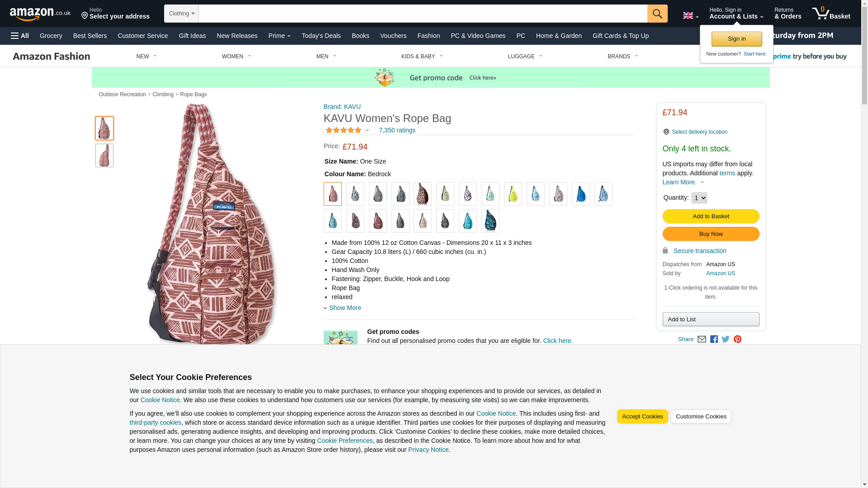Share on Twitter icon
868x488 pixels.
point(726,339)
